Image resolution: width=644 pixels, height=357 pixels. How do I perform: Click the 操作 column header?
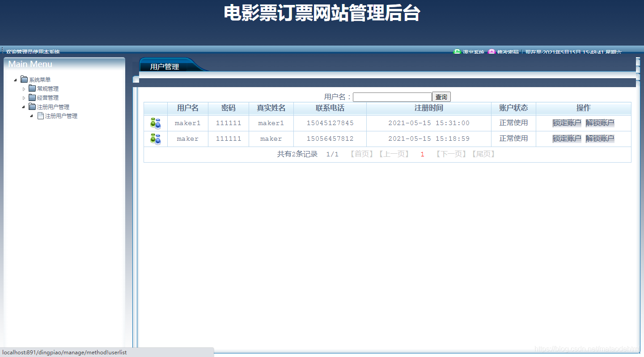point(584,108)
